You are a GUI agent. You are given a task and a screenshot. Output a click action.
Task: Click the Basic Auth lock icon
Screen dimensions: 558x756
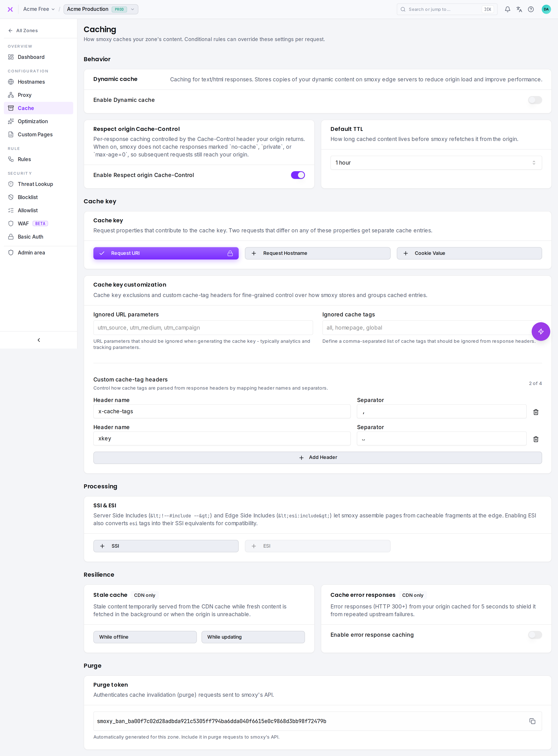point(11,237)
